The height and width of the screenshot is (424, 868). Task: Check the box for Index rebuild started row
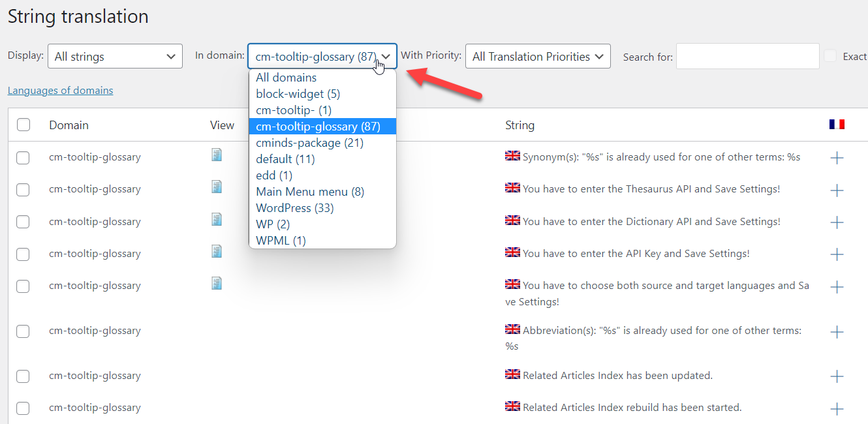pyautogui.click(x=23, y=408)
